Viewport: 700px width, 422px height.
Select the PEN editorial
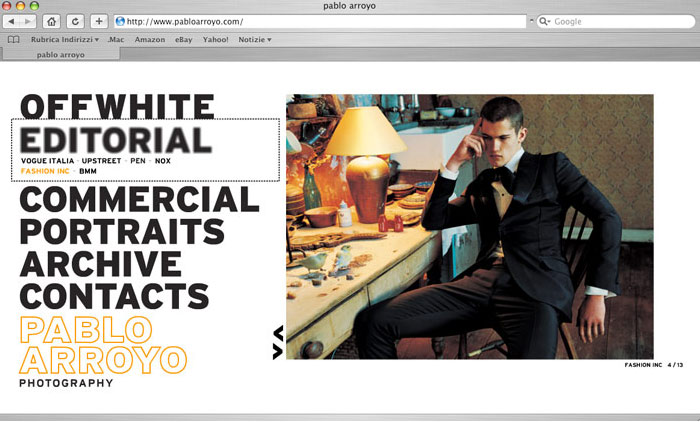coord(138,161)
